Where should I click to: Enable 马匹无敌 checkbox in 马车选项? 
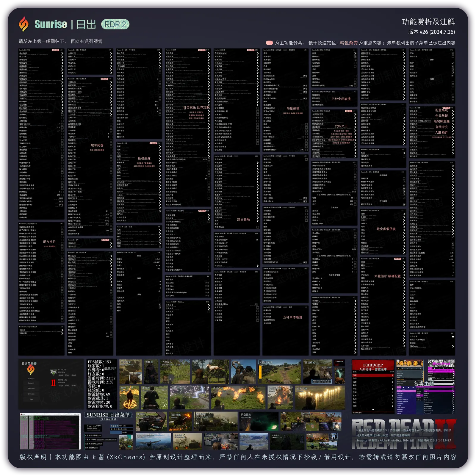pyautogui.click(x=160, y=73)
